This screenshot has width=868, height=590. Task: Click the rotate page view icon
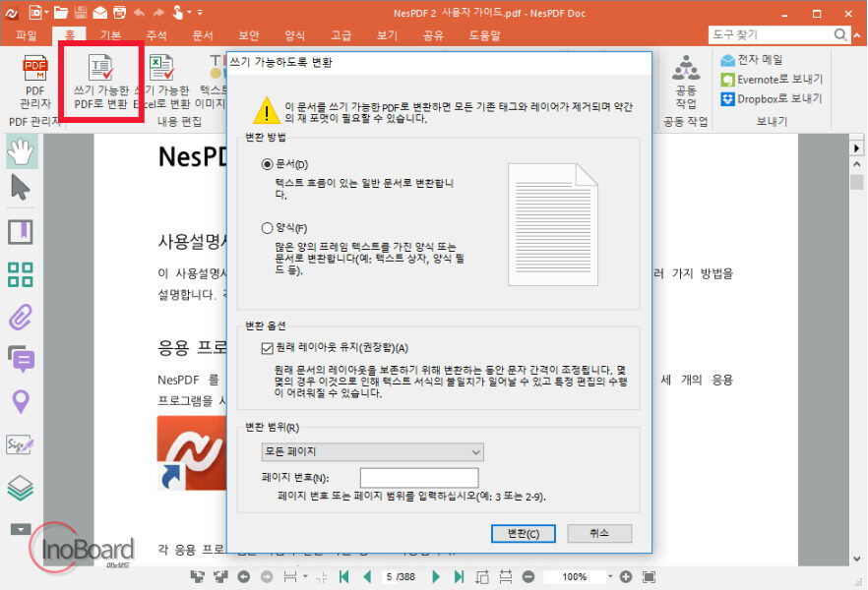(x=482, y=577)
